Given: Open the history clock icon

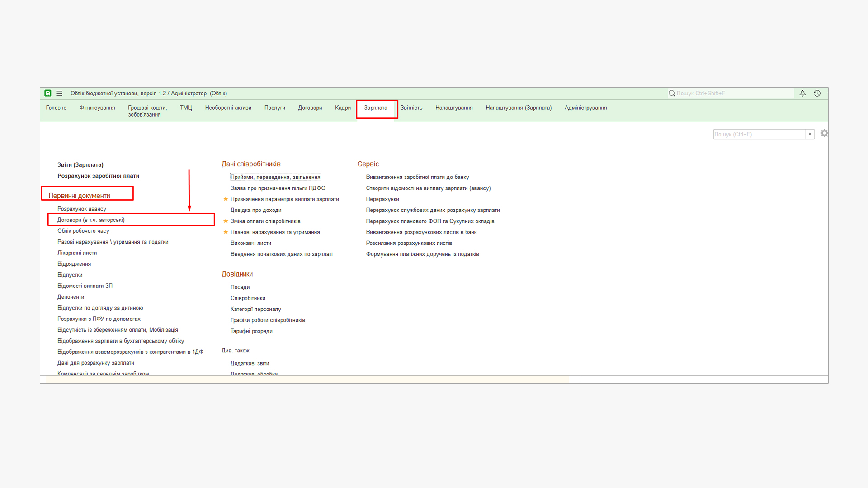Looking at the screenshot, I should (817, 94).
